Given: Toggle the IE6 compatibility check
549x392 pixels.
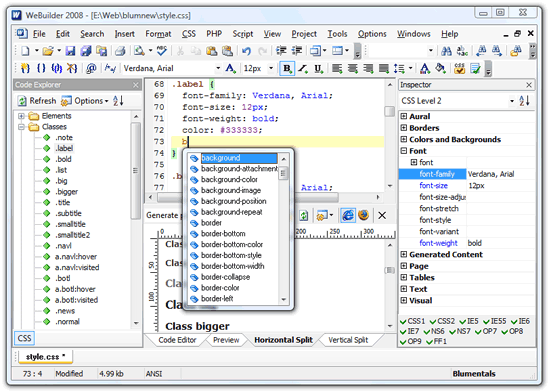Looking at the screenshot, I should click(520, 321).
